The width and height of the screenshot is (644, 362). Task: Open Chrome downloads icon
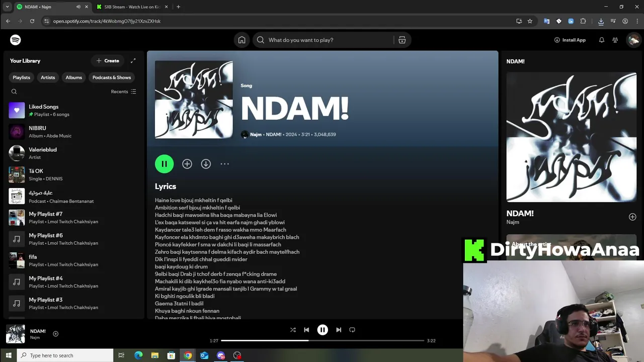pos(601,21)
